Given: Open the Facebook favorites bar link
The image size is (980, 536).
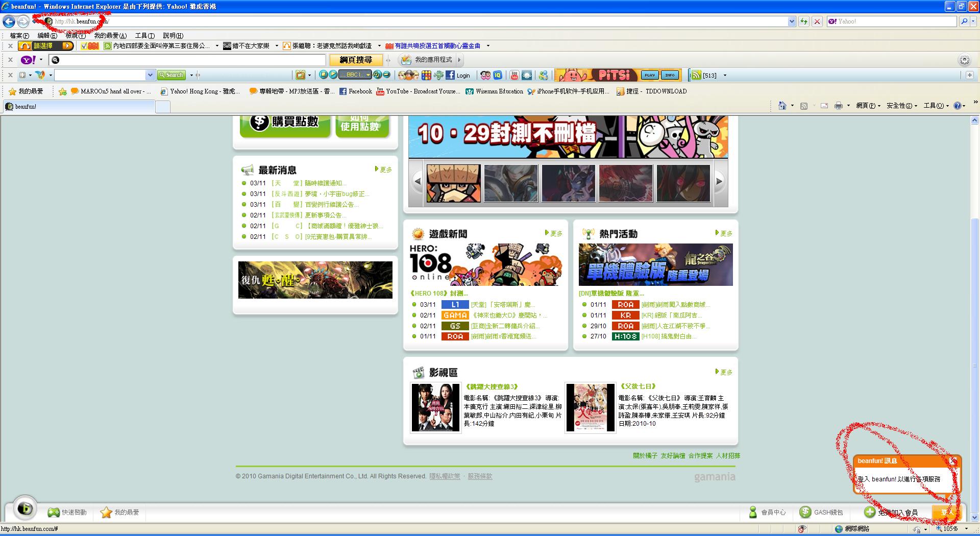Looking at the screenshot, I should (356, 91).
